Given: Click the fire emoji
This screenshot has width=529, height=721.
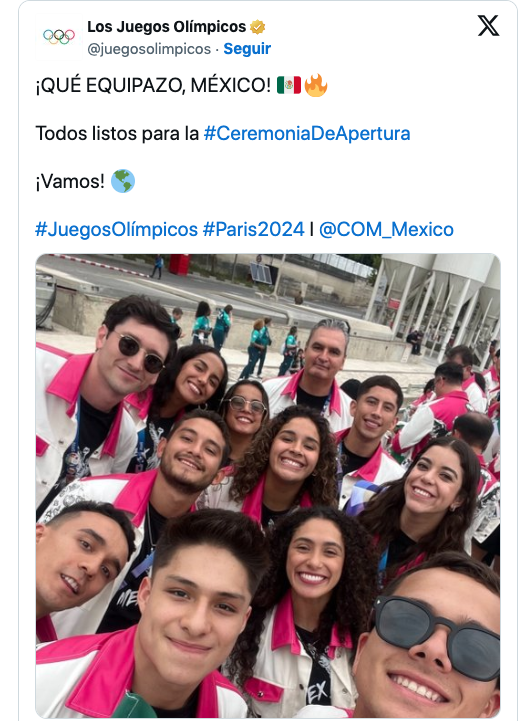Looking at the screenshot, I should [x=316, y=85].
